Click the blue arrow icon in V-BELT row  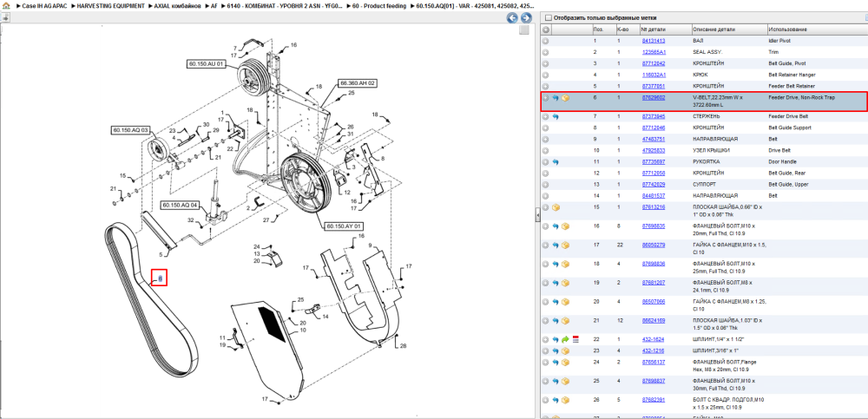click(556, 98)
